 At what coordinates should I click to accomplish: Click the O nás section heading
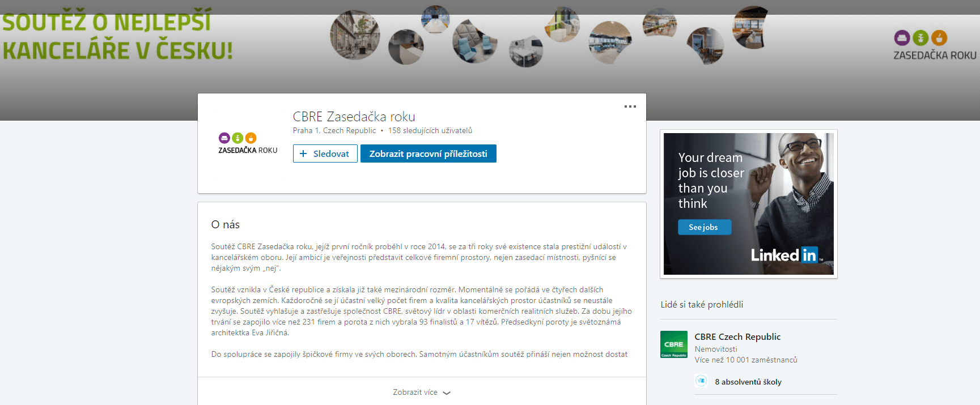click(225, 225)
